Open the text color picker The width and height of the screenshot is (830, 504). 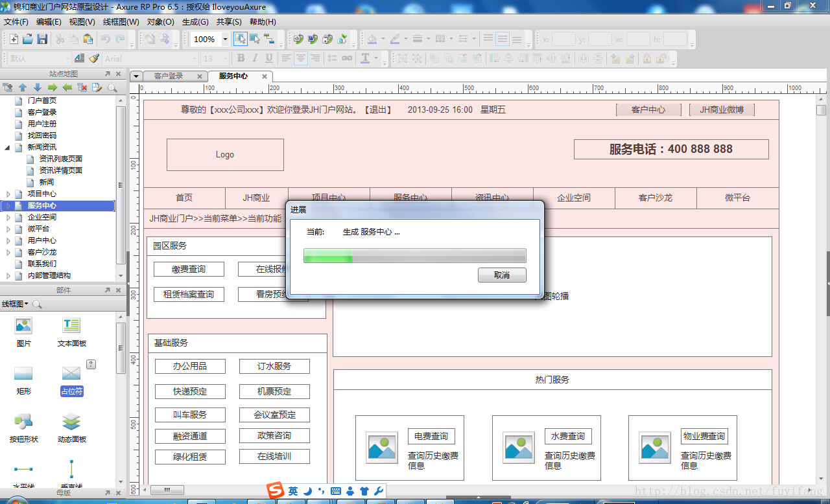click(x=365, y=58)
